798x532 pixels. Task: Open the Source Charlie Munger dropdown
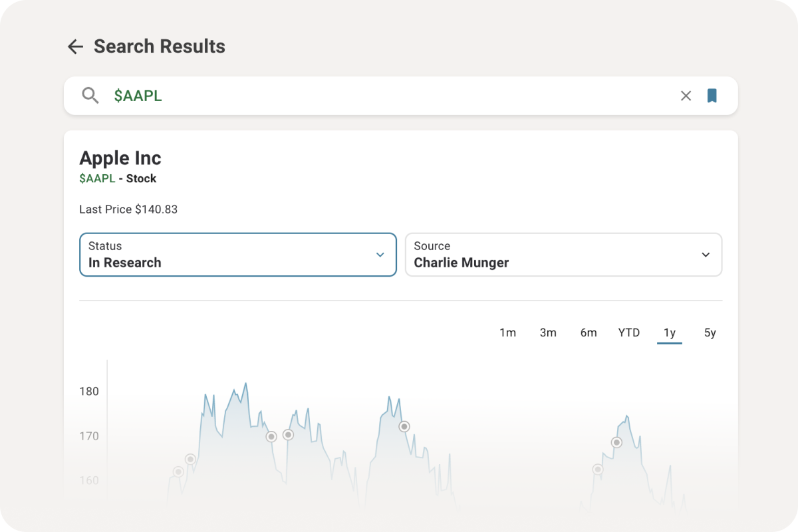point(563,255)
